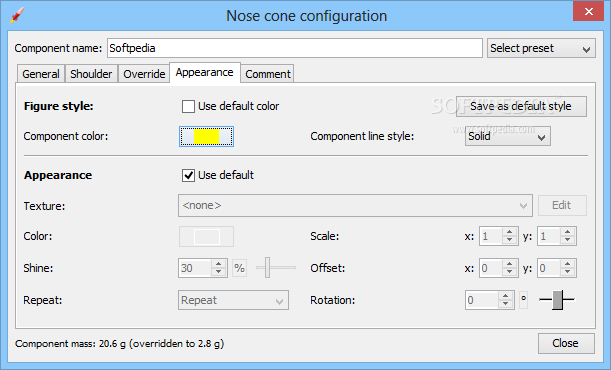Decrease the Offset x spinner value
611x370 pixels.
point(510,272)
